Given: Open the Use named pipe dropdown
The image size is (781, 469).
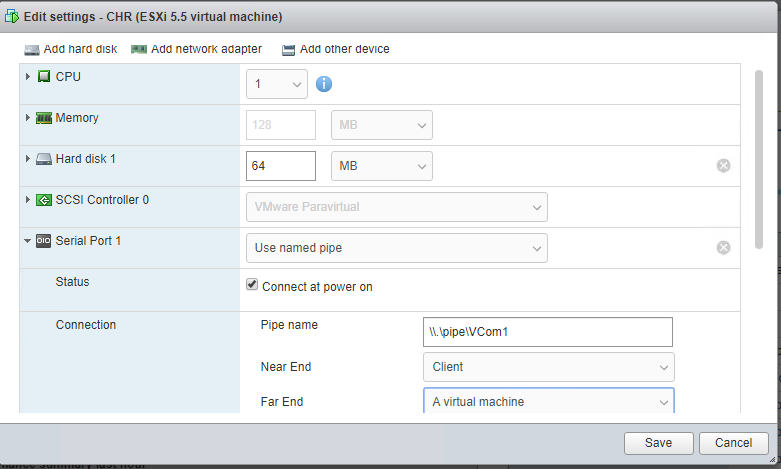Looking at the screenshot, I should (396, 247).
